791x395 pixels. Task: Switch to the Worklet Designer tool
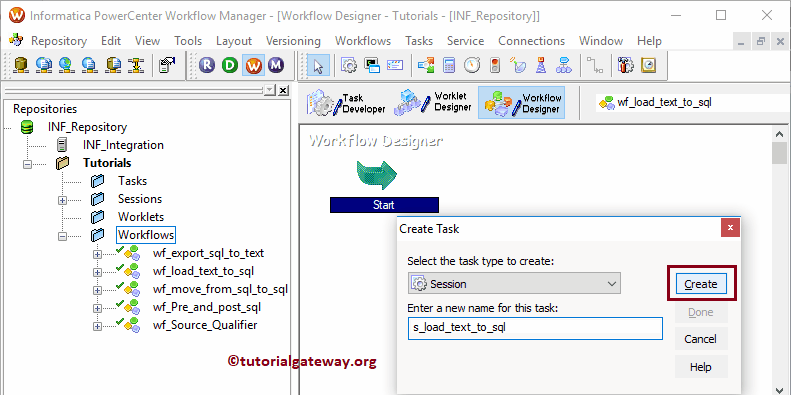point(433,102)
